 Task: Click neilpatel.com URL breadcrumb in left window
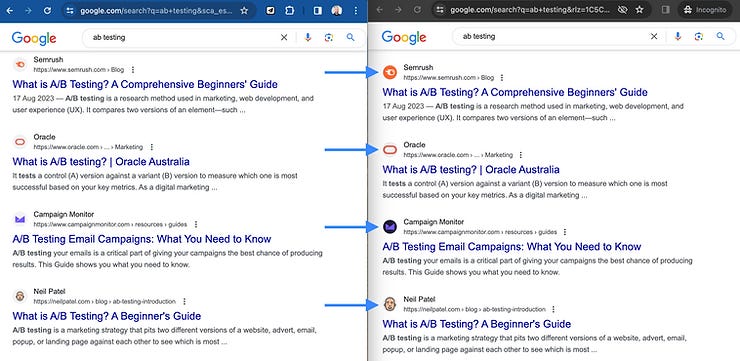(x=104, y=301)
